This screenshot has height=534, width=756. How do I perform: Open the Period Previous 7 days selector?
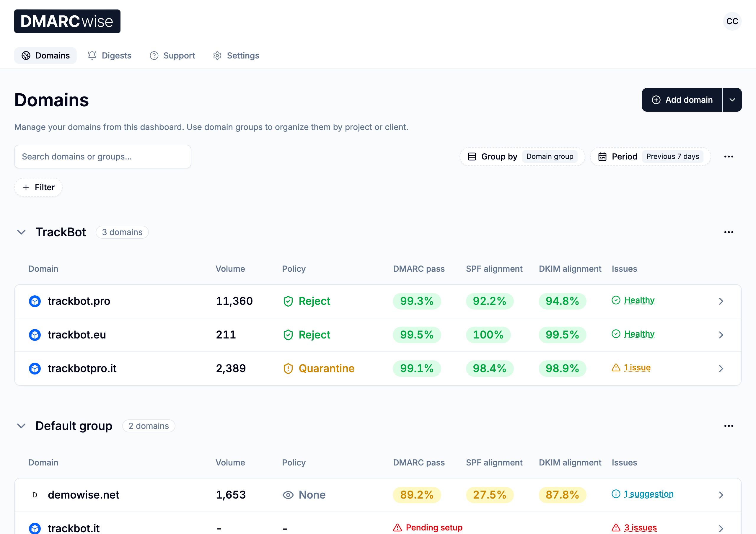tap(650, 157)
